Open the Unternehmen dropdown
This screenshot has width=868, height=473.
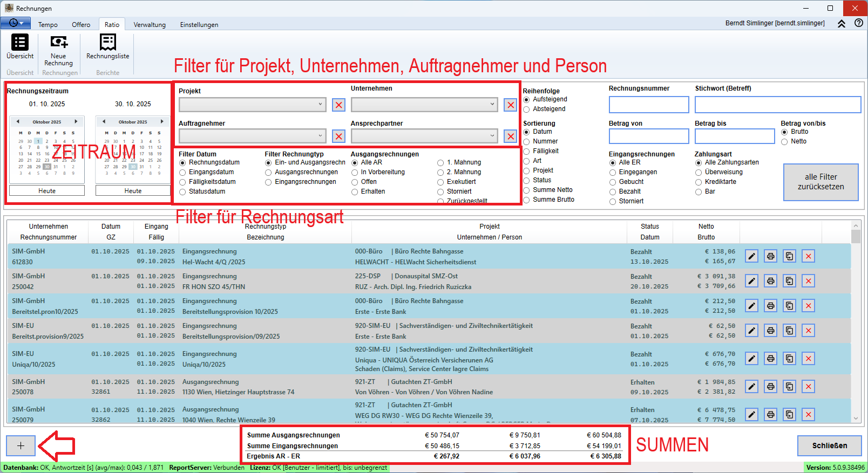424,105
